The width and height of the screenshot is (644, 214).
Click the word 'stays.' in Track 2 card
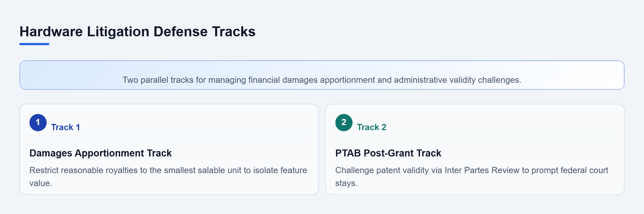[346, 183]
